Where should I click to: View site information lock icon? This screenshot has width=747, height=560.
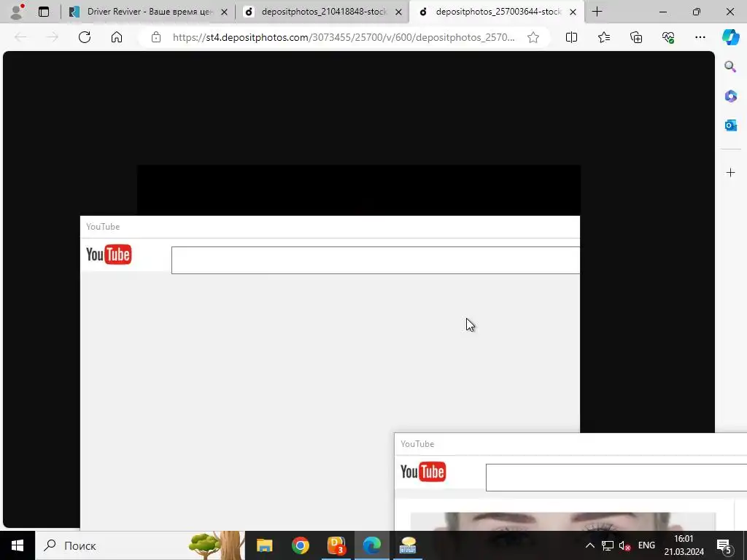click(156, 37)
